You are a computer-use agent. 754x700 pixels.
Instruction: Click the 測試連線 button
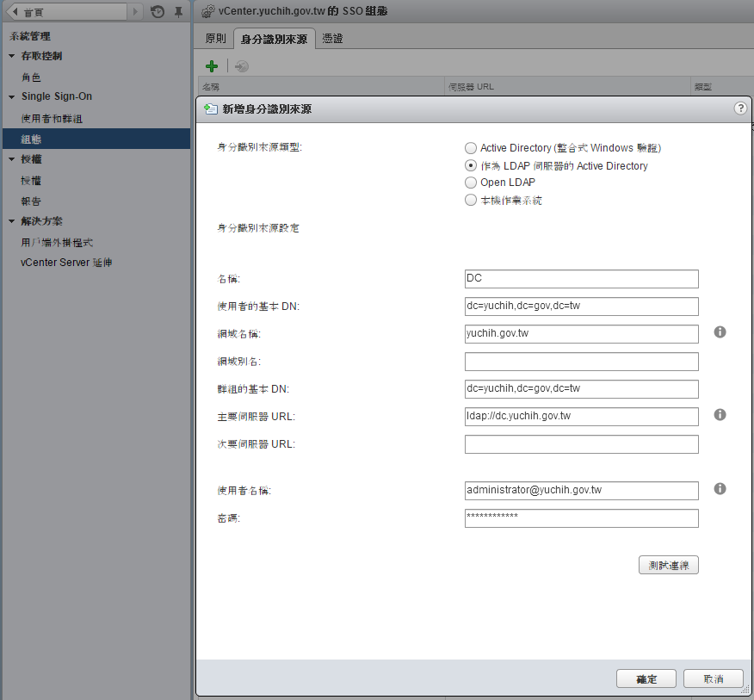[669, 565]
